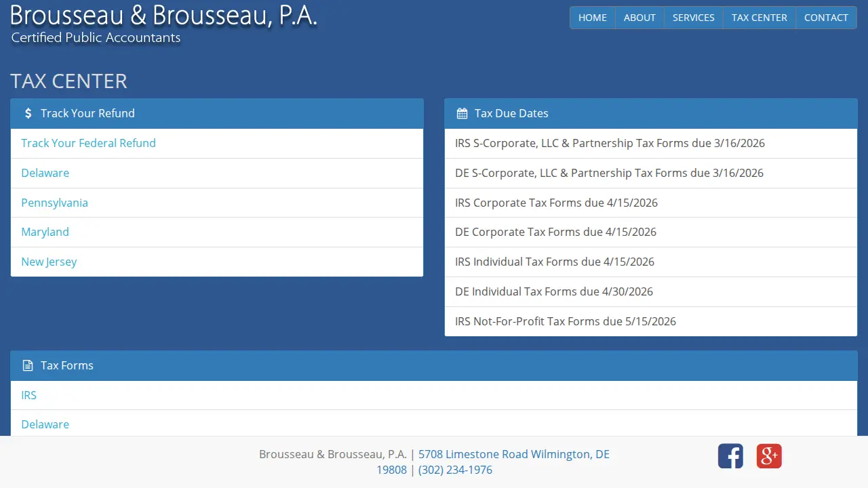Open the New Jersey refund link
868x488 pixels.
(49, 262)
